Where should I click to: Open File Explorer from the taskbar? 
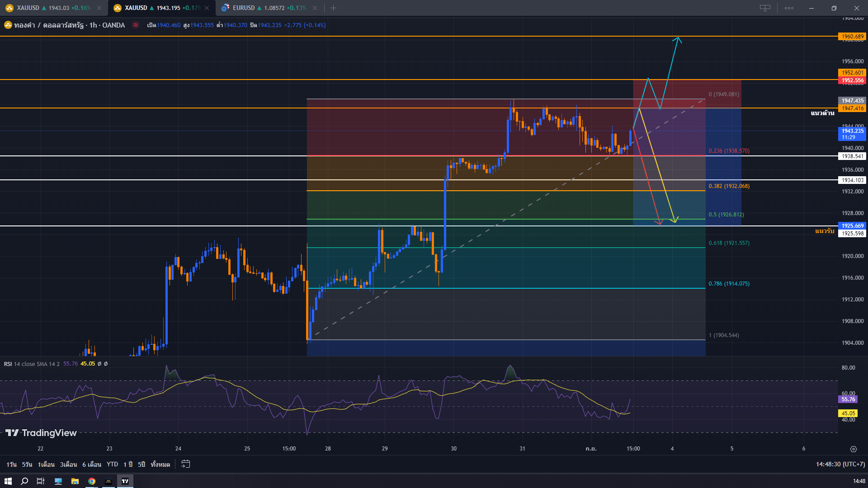(x=75, y=481)
